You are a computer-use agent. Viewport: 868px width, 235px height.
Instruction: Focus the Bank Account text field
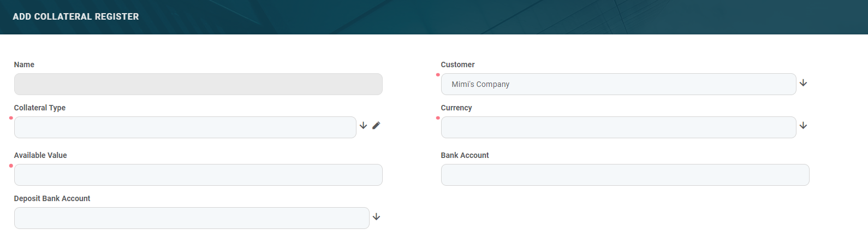point(625,175)
